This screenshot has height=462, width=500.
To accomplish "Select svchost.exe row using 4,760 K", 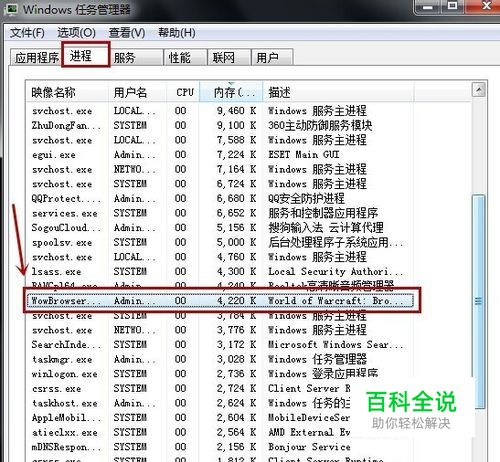I will 220,257.
